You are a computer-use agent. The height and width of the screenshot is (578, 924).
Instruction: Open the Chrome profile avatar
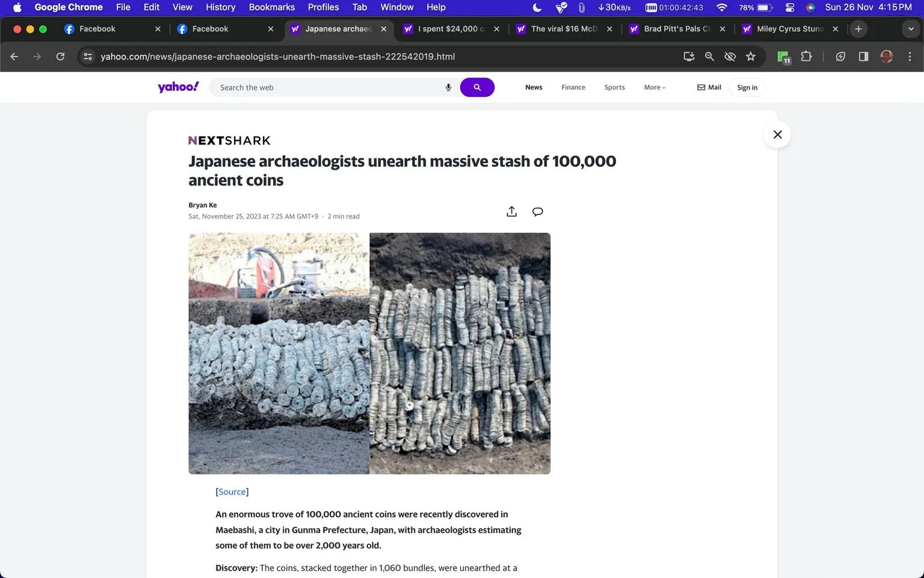click(x=886, y=56)
